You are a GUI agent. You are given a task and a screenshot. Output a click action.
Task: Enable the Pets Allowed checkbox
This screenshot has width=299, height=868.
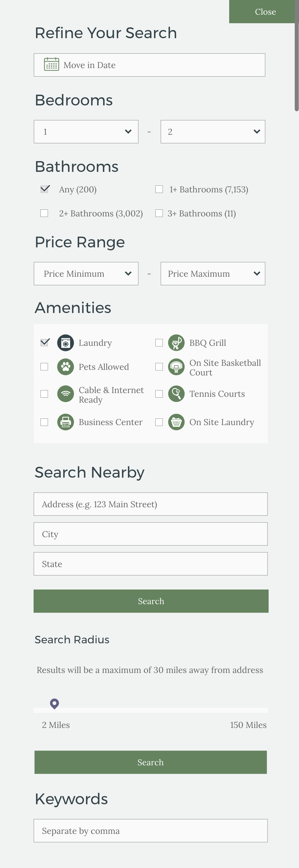pyautogui.click(x=44, y=367)
